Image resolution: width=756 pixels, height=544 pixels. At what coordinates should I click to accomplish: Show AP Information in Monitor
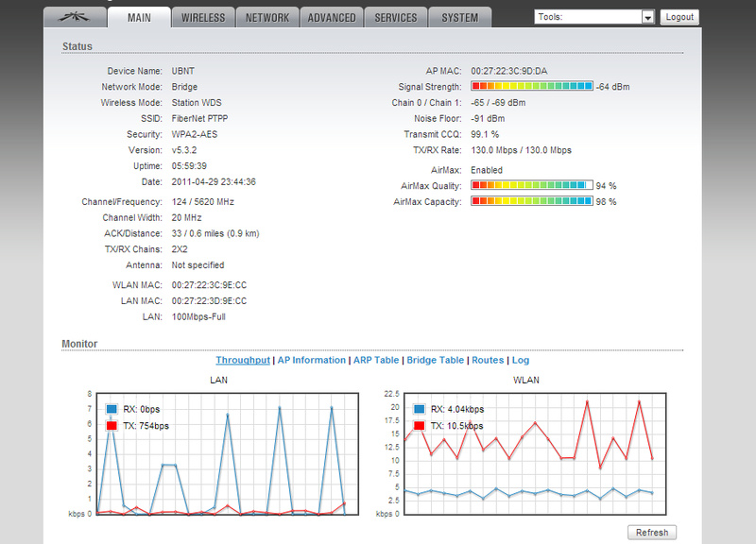(312, 360)
